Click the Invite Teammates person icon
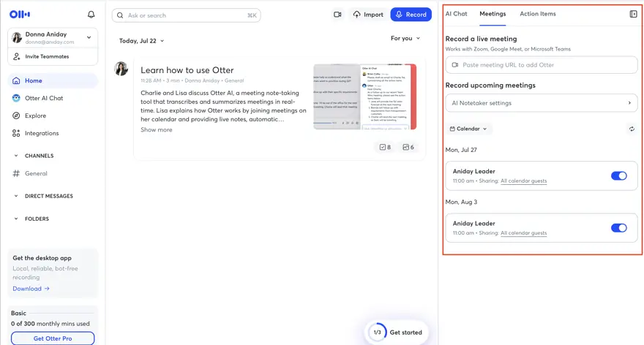 16,56
